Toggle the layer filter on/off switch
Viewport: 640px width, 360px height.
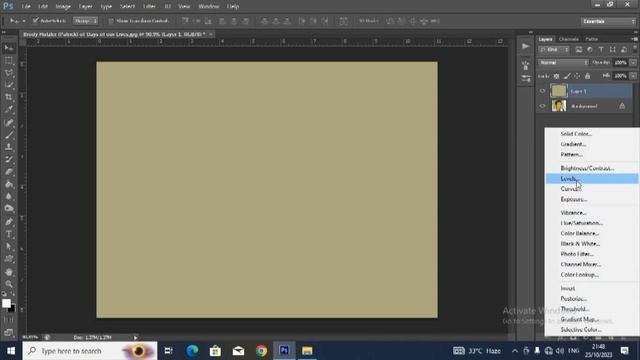[635, 49]
